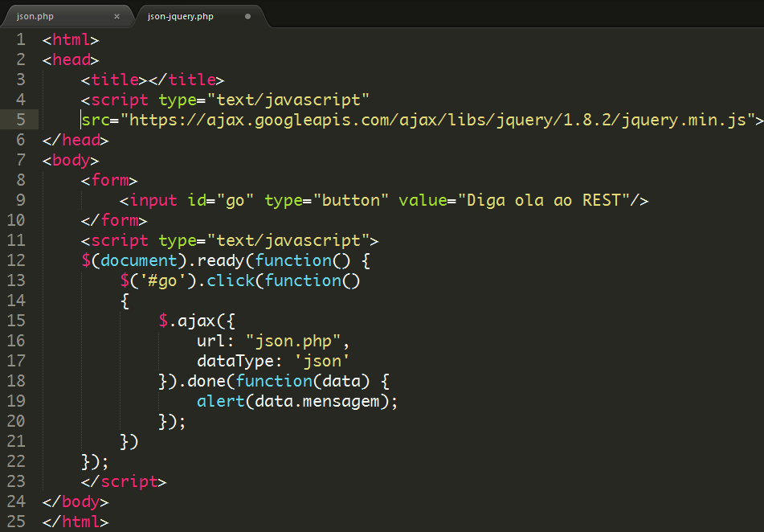
Task: Place cursor inside the empty title tag
Action: [149, 80]
